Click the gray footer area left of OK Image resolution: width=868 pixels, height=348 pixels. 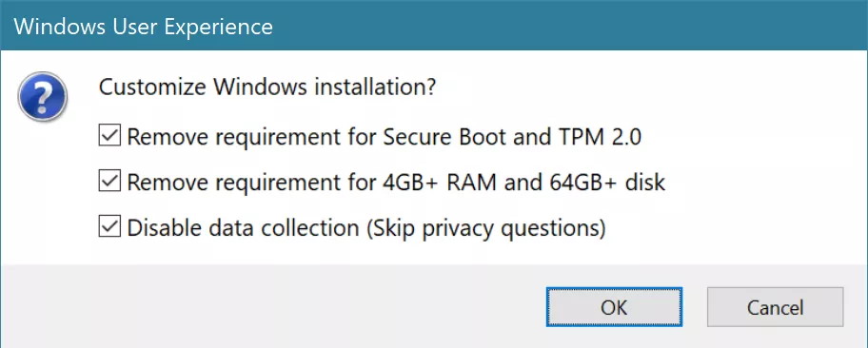271,306
